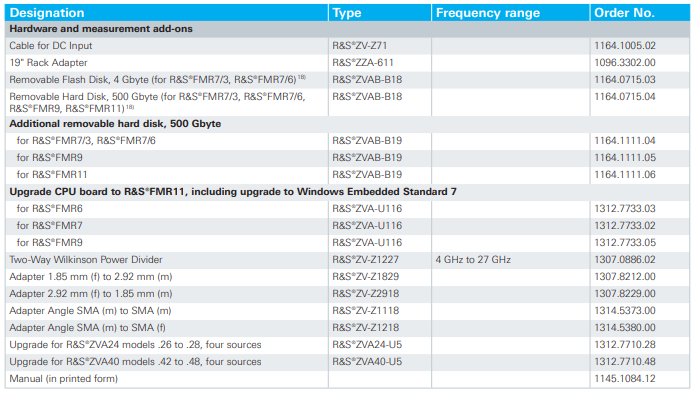The height and width of the screenshot is (393, 696).
Task: Select the Cable for DC Input row
Action: tap(348, 46)
